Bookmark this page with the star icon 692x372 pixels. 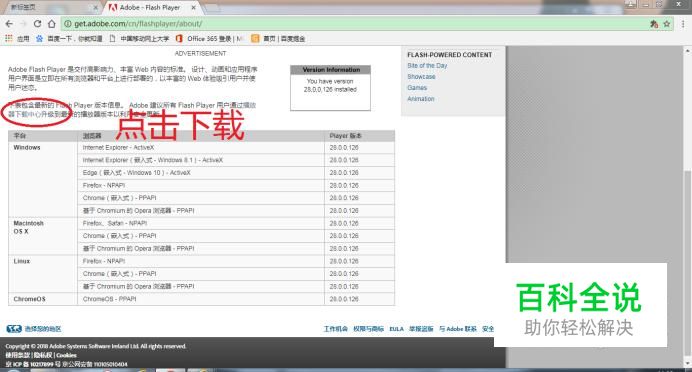(666, 24)
